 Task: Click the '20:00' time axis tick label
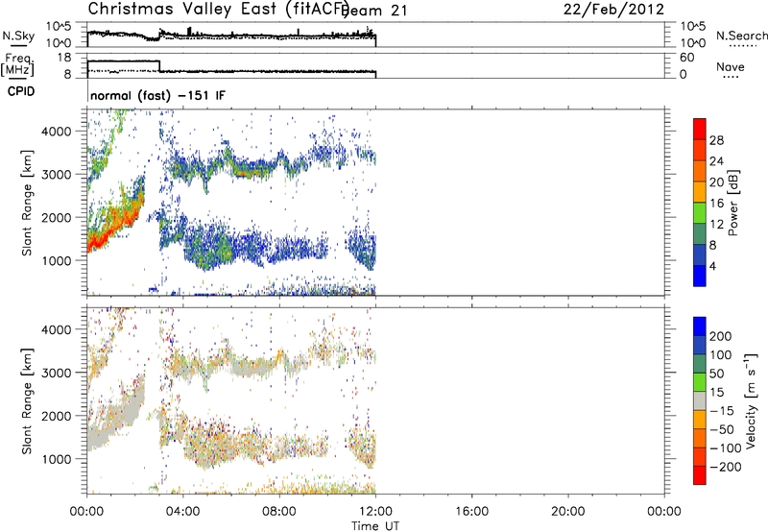(567, 512)
